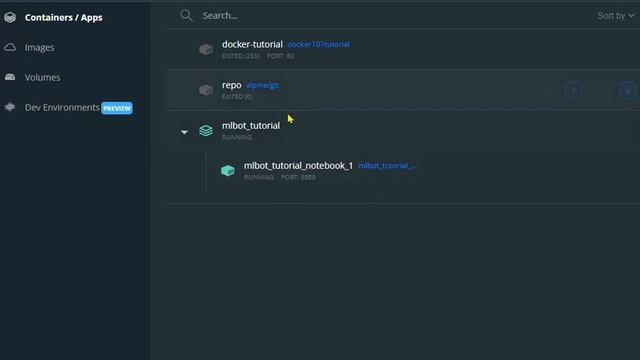
Task: Click the Dev Environments sidebar icon
Action: 10,107
